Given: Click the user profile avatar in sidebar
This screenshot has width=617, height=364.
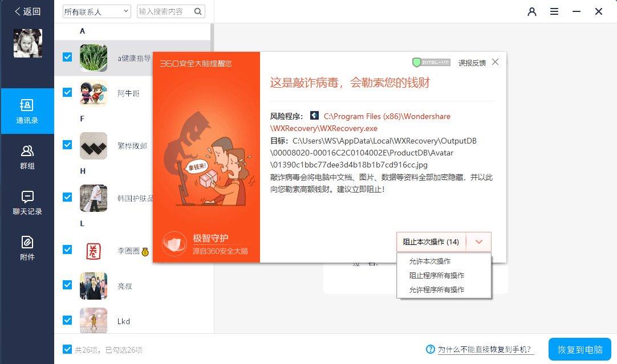Looking at the screenshot, I should tap(27, 43).
